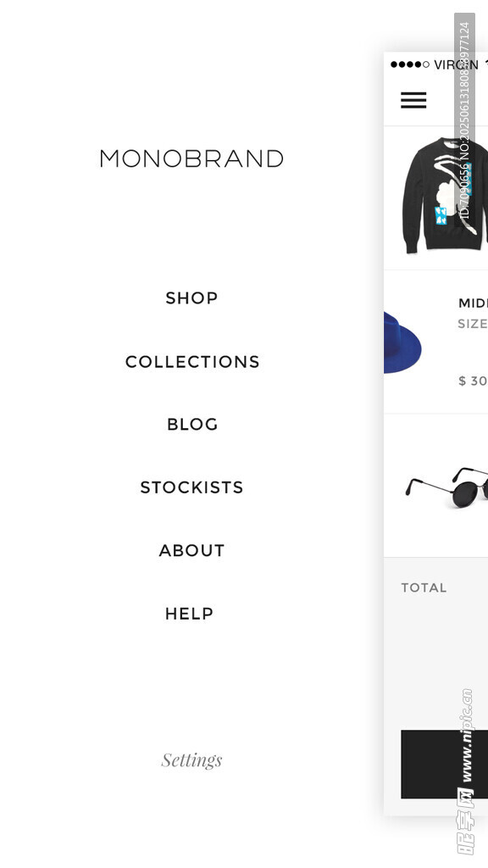Click the VIRGIN carrier text

456,64
